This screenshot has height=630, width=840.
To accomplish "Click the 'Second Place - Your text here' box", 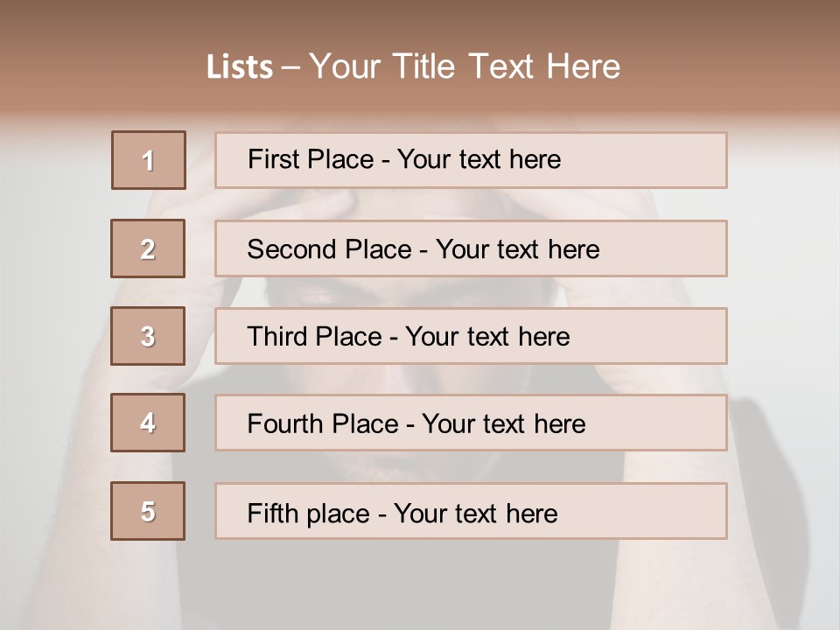I will click(x=471, y=248).
